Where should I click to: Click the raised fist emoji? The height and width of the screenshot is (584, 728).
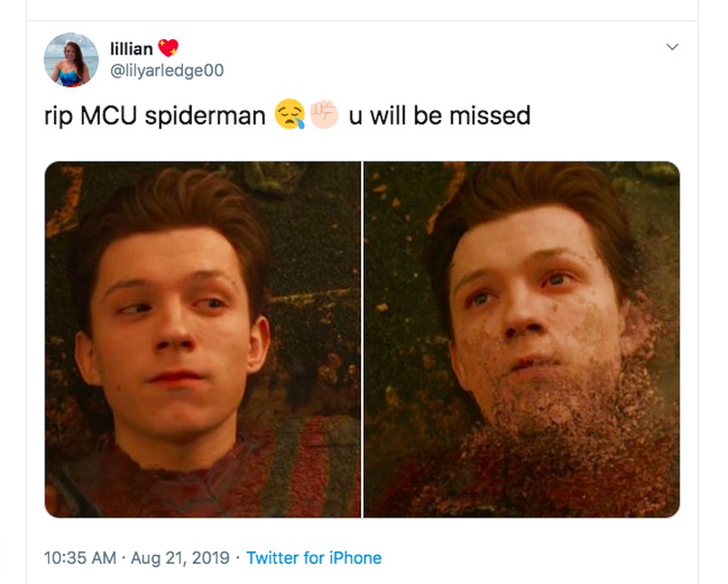[x=324, y=114]
